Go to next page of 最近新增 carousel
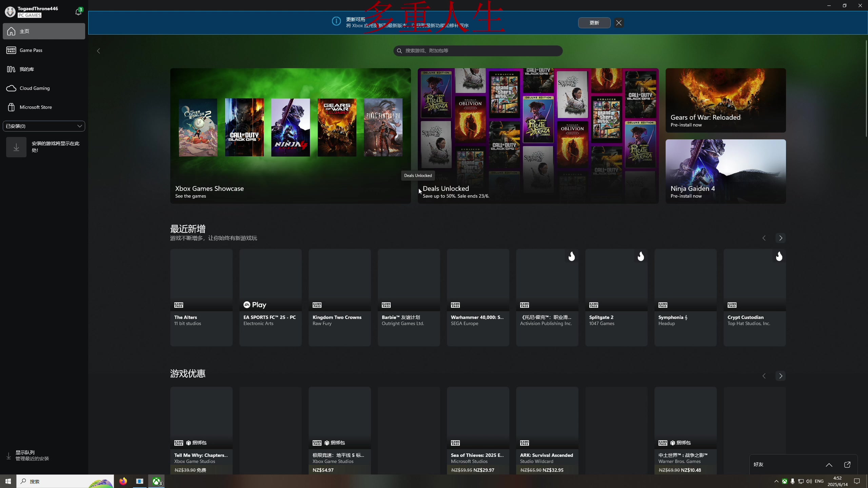This screenshot has height=488, width=868. click(781, 238)
